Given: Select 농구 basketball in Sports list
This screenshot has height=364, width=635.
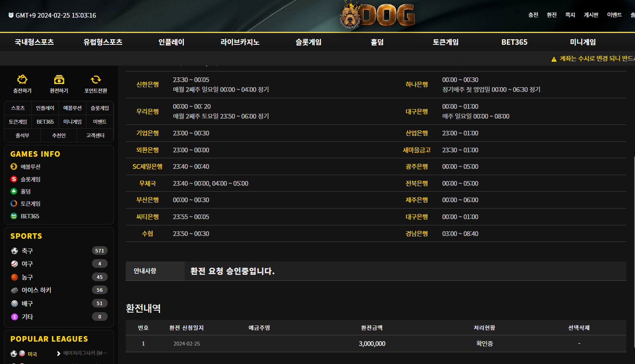Looking at the screenshot, I should (27, 277).
